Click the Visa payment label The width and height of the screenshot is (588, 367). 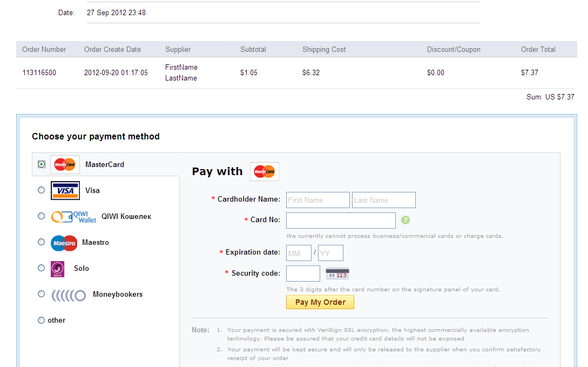(92, 191)
